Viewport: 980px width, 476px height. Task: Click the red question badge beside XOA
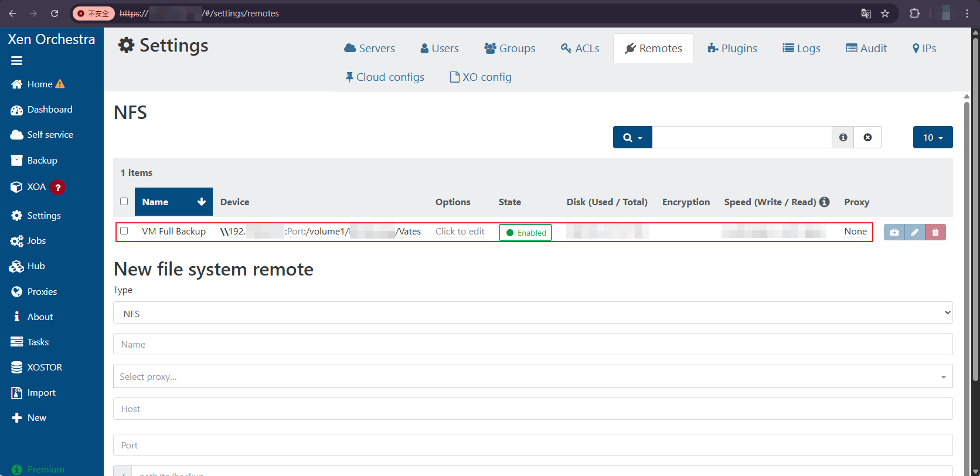coord(57,188)
